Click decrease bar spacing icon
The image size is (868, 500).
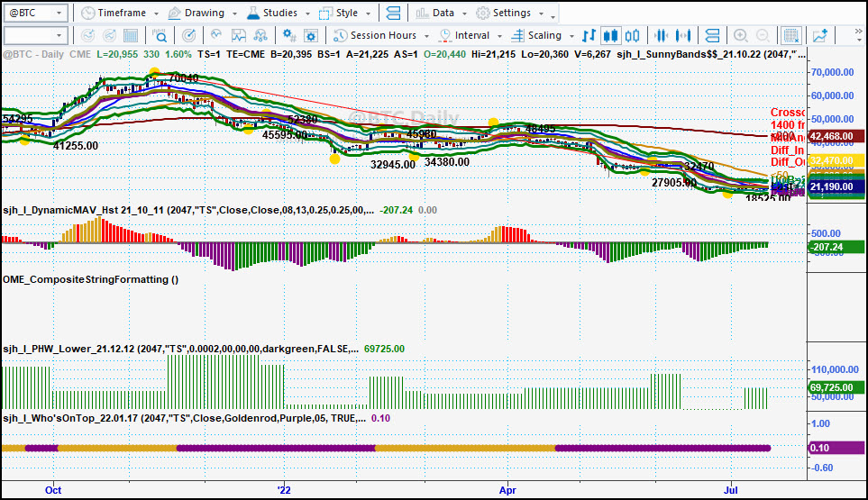tap(661, 35)
